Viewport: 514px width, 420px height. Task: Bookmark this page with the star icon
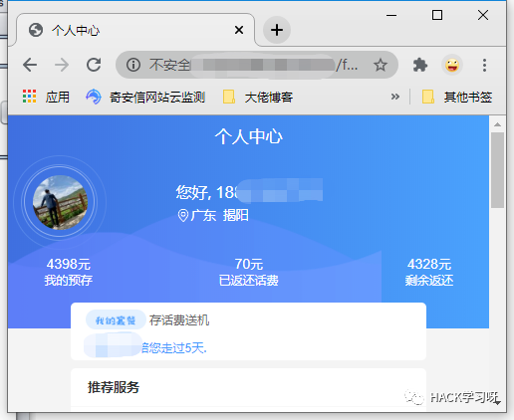pos(381,65)
